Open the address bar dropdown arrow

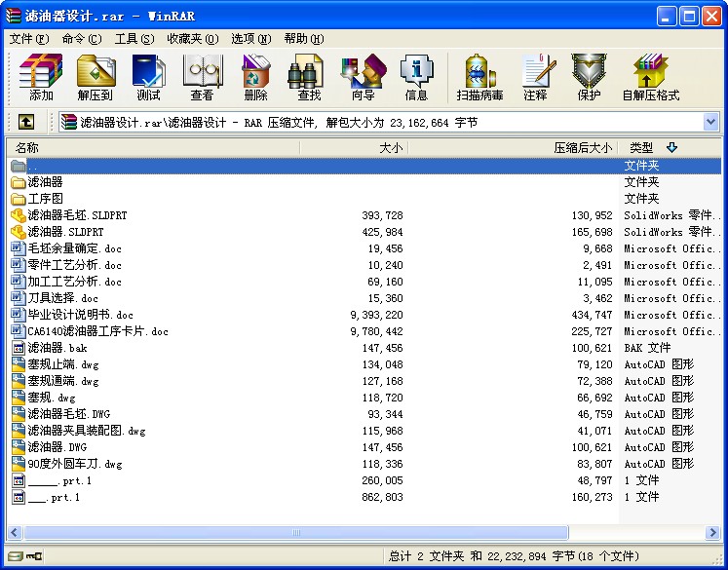[x=710, y=122]
